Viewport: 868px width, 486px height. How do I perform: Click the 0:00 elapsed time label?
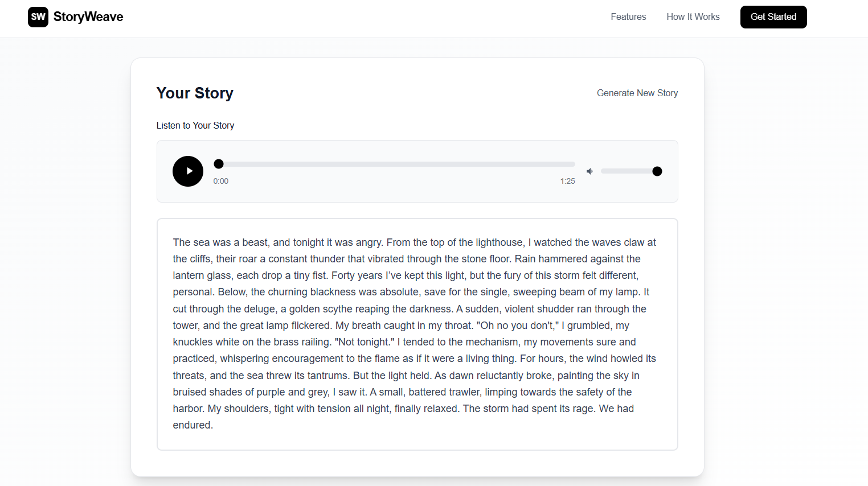221,181
